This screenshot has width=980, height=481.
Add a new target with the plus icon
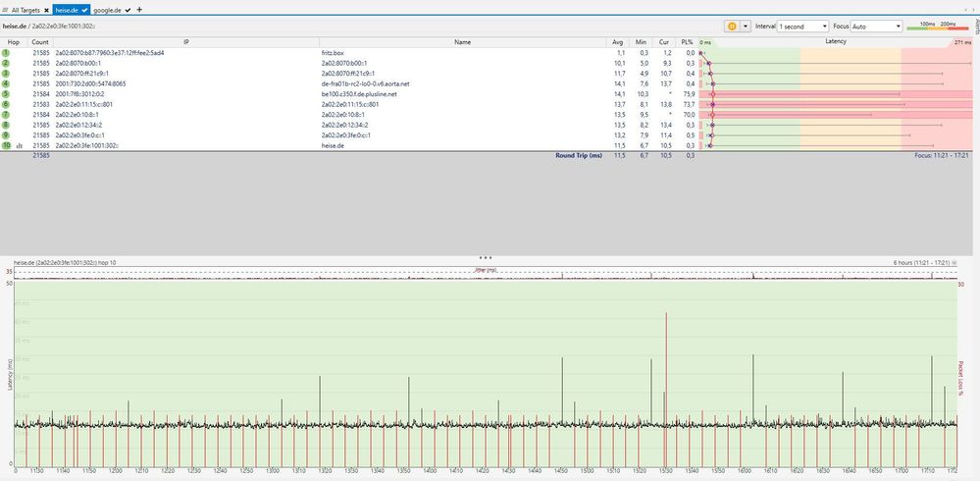[139, 9]
